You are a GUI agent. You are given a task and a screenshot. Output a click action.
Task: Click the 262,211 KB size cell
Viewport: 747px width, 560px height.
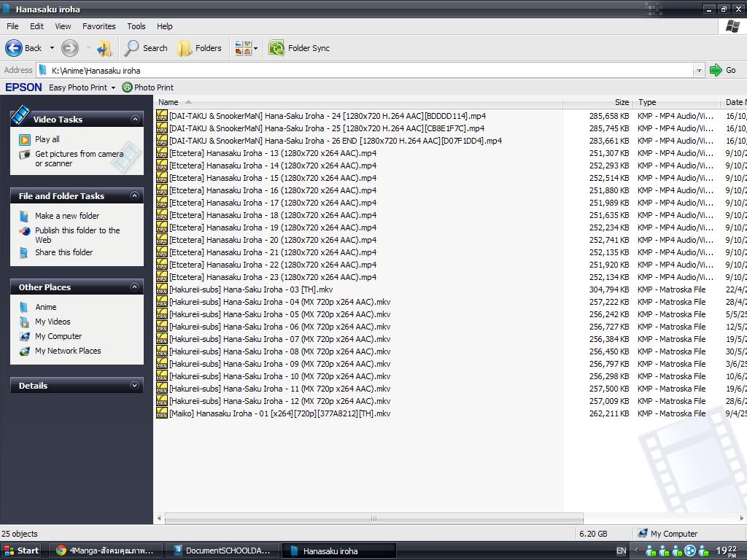point(609,413)
